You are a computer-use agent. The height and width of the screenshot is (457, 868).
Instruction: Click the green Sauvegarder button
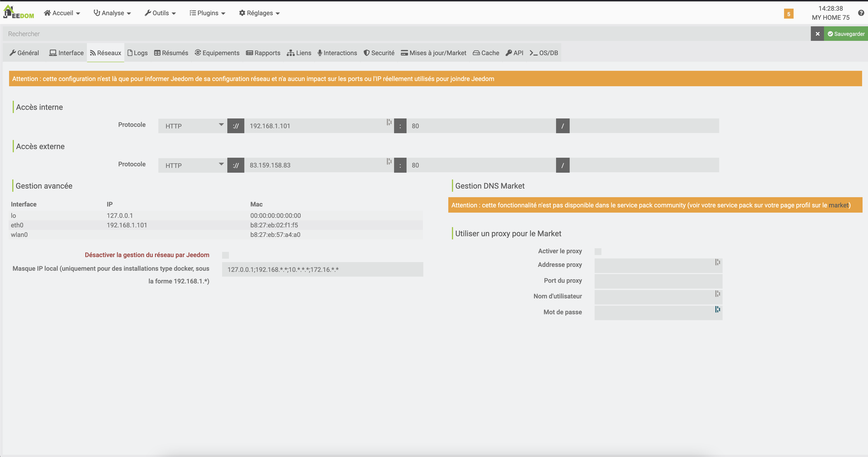pyautogui.click(x=846, y=34)
